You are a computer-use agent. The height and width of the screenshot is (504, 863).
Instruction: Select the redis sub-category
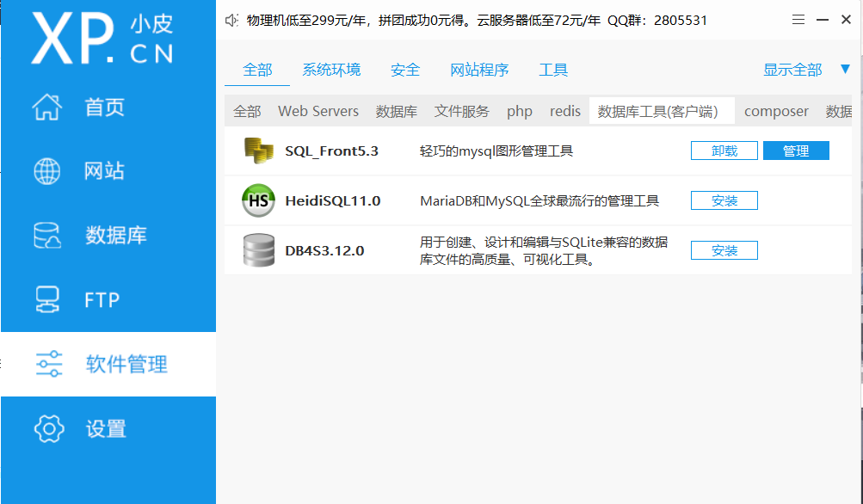click(565, 111)
